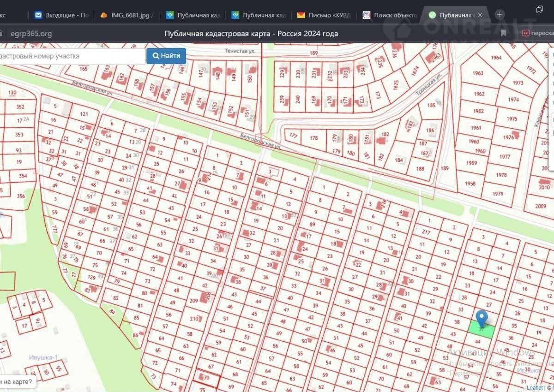
Task: Click the bookmark icon in address bar
Action: [503, 33]
